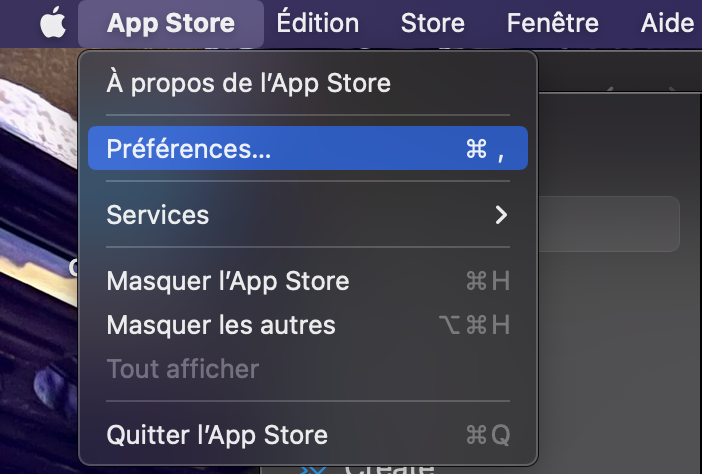Image resolution: width=702 pixels, height=474 pixels.
Task: Click the ⌘, shortcut beside Préférences
Action: point(486,149)
